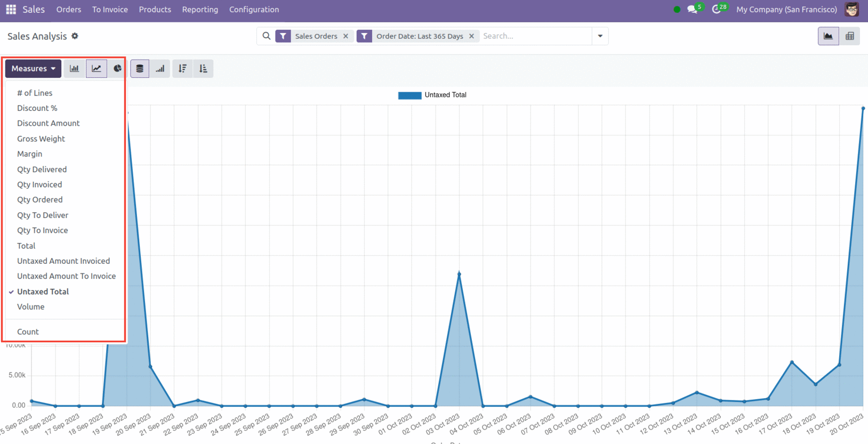Switch to bar chart view

pyautogui.click(x=75, y=69)
